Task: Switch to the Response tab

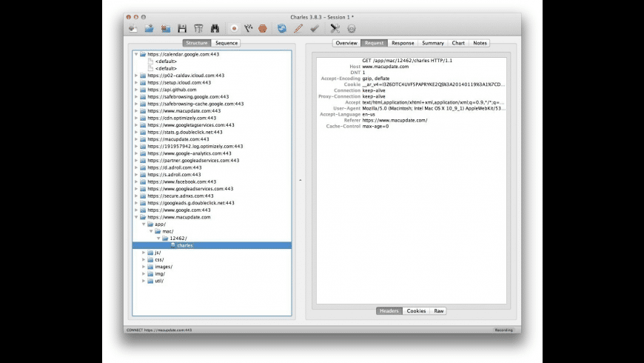Action: (x=403, y=43)
